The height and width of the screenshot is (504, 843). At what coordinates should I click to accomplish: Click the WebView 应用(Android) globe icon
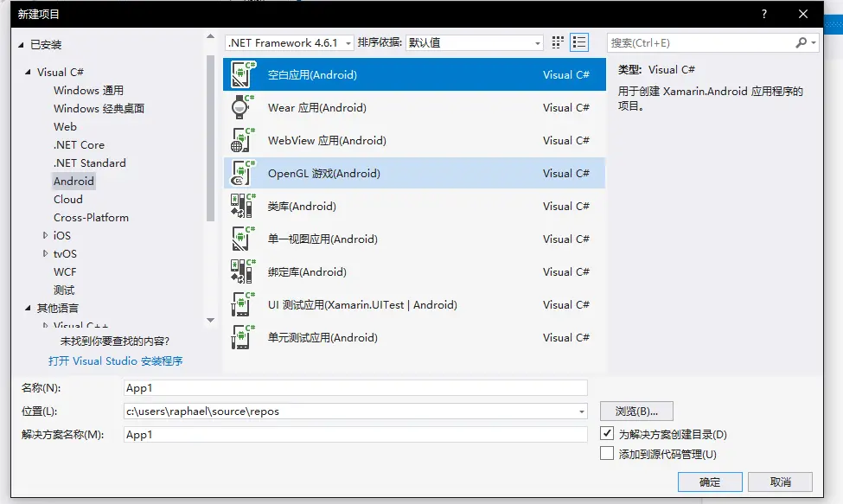[243, 140]
